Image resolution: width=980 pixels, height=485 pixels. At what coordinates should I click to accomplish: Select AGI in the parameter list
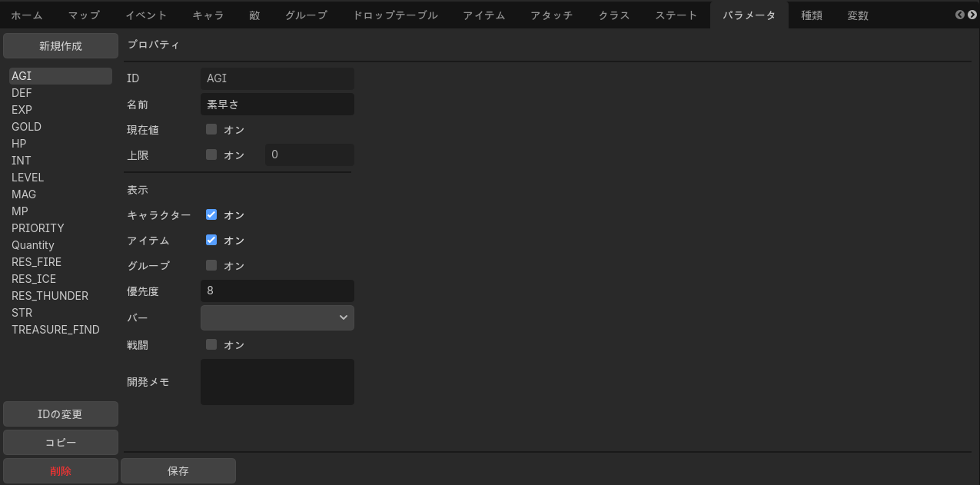[x=61, y=76]
